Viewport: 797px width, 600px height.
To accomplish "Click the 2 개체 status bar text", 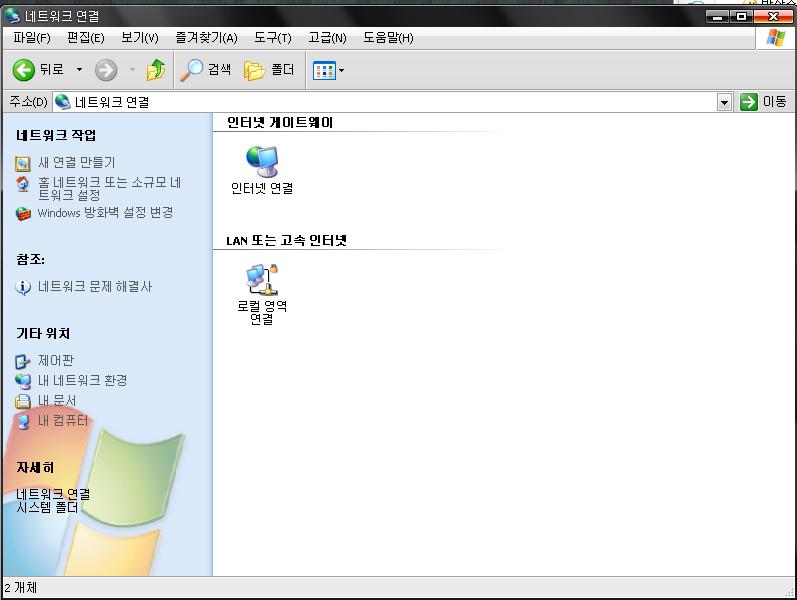I will [21, 588].
